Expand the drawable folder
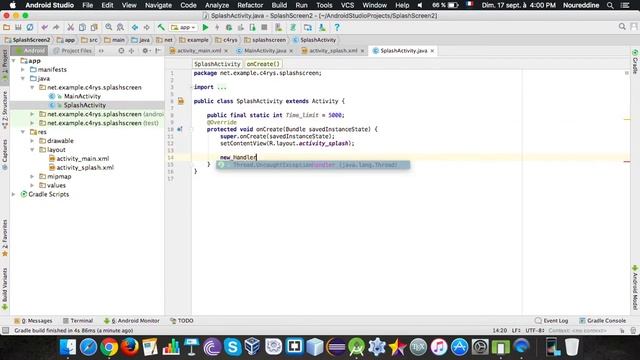Image resolution: width=640 pixels, height=360 pixels. tap(32, 141)
